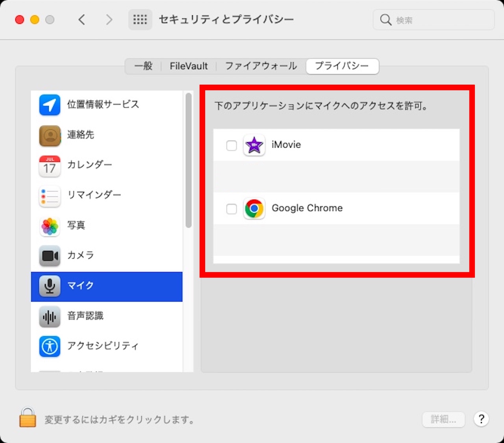Click the search magnifier icon
504x443 pixels.
(385, 20)
